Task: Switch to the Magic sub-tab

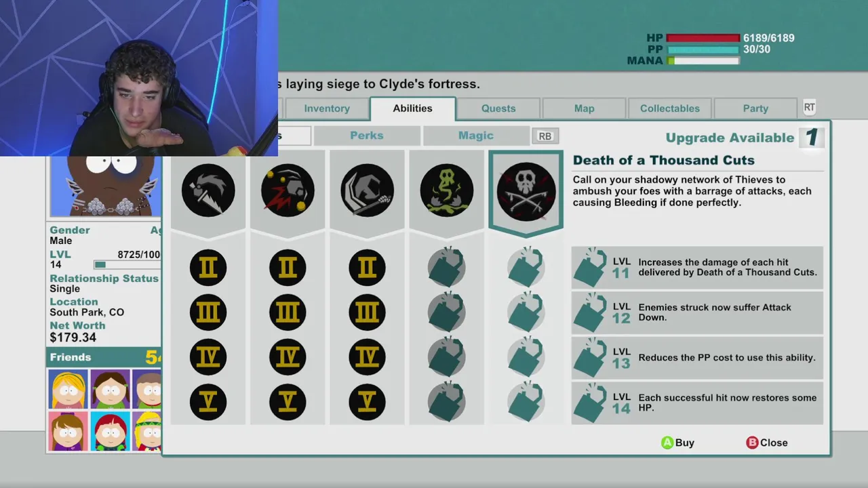Action: pos(476,136)
